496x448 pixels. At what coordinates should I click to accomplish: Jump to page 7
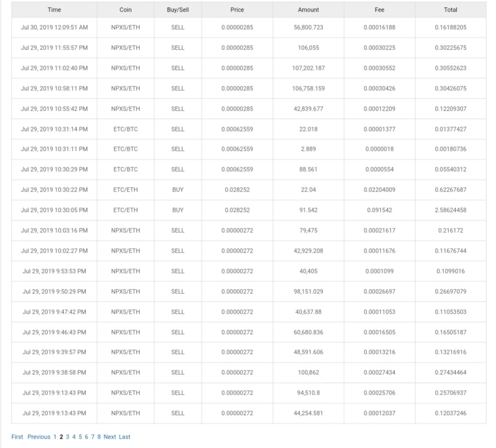93,437
